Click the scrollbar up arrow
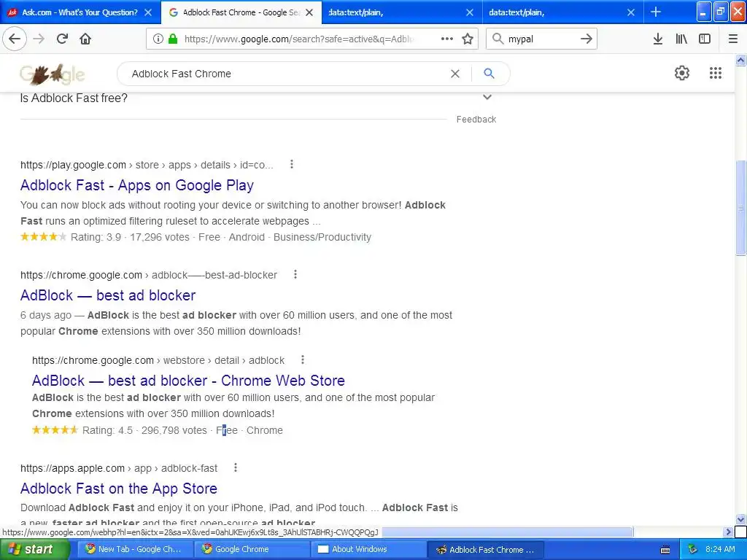 pyautogui.click(x=740, y=60)
